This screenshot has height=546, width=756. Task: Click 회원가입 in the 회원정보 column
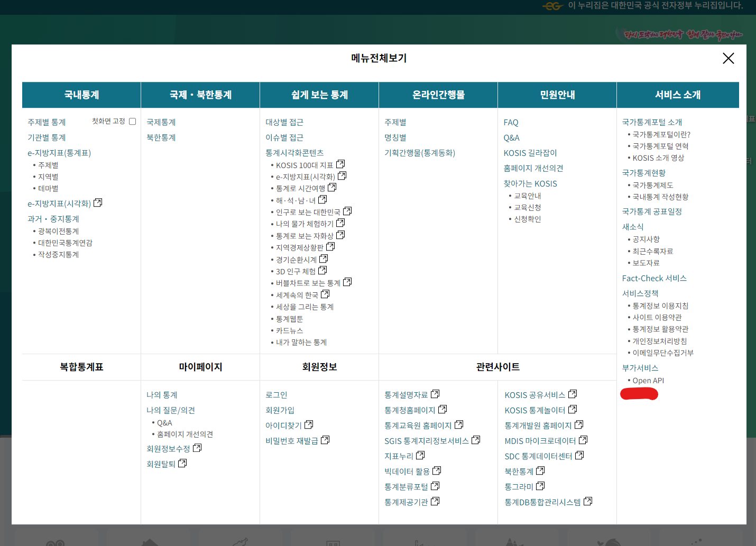(279, 409)
